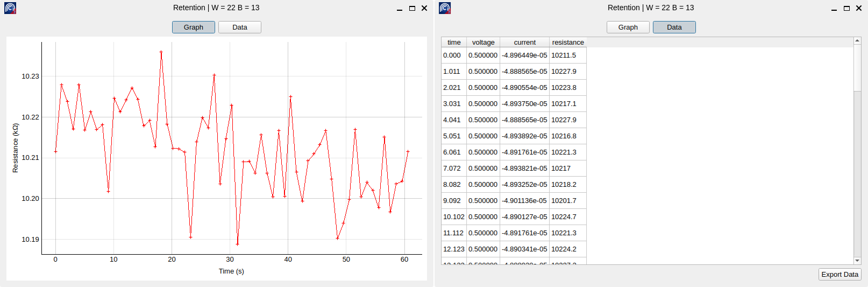Click current value -4.893821e-05

[524, 169]
